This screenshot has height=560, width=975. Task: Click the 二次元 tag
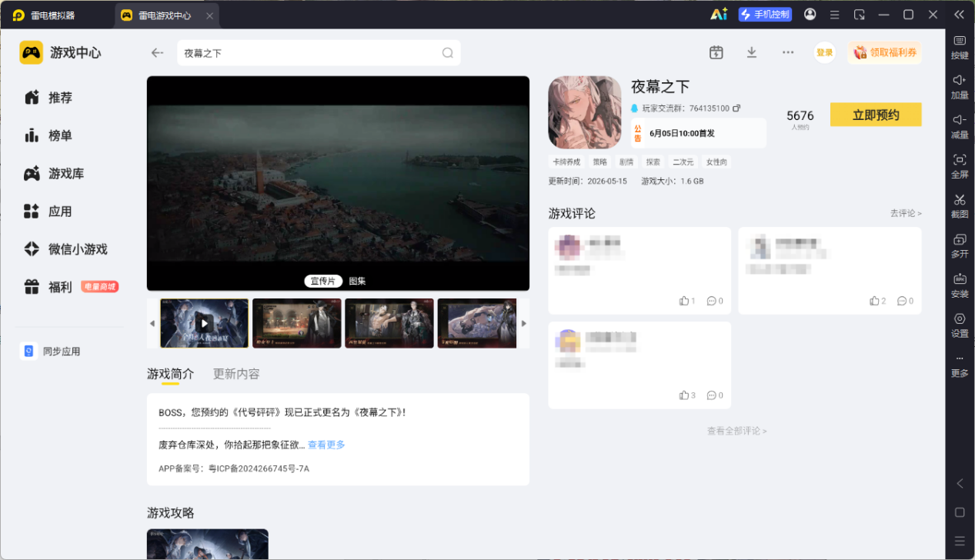[x=683, y=162]
